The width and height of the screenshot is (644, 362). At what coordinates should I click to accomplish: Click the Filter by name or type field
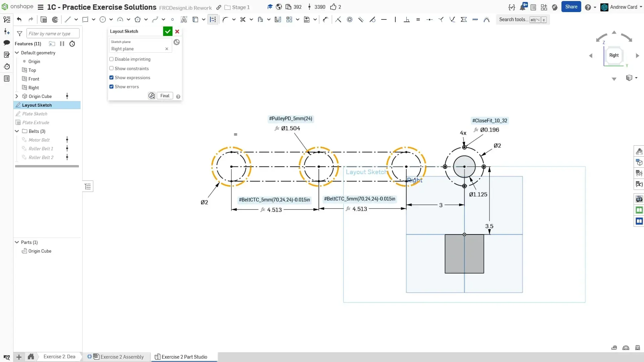pos(53,34)
